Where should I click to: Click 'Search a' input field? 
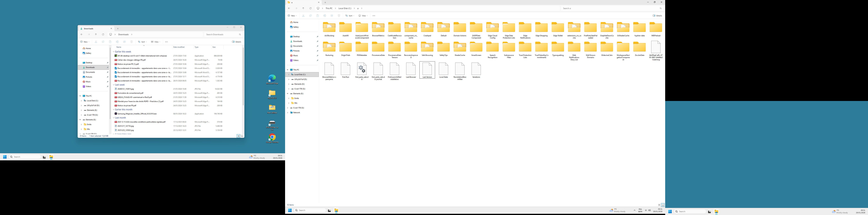[x=612, y=8]
